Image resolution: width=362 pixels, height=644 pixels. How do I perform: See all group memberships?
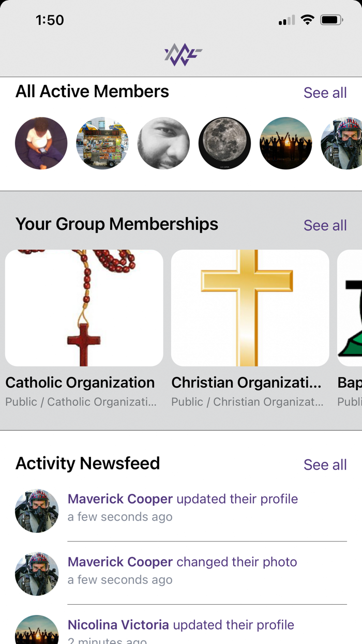(x=325, y=225)
